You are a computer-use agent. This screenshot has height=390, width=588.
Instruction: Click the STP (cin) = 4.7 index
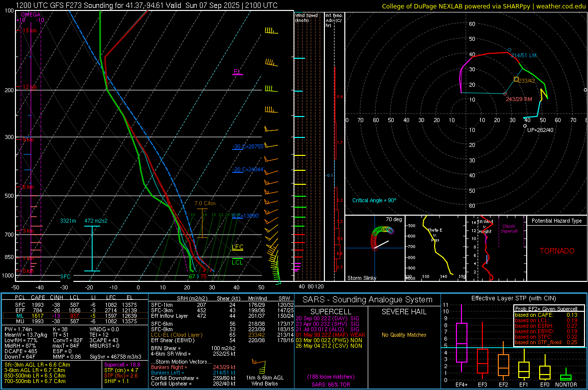coord(121,370)
